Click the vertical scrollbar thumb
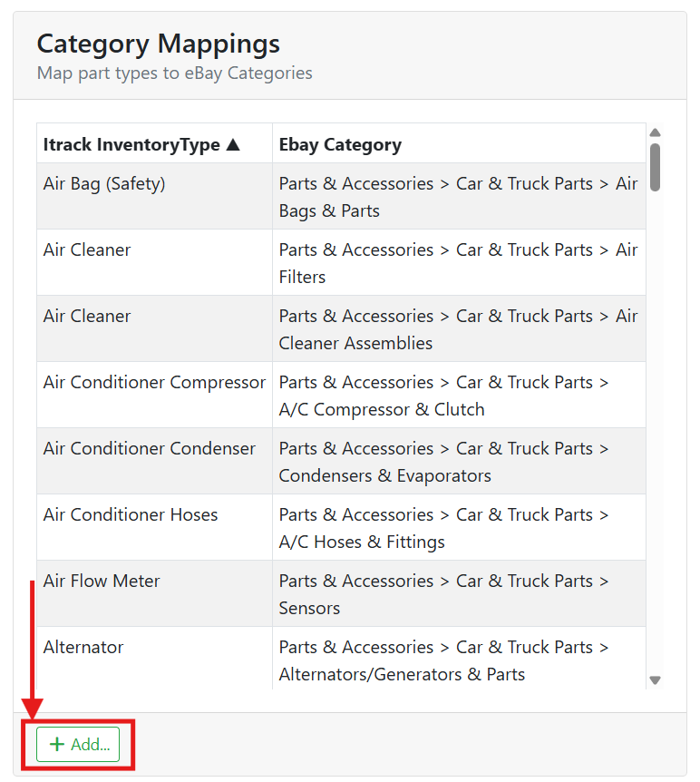Image resolution: width=700 pixels, height=782 pixels. [656, 167]
